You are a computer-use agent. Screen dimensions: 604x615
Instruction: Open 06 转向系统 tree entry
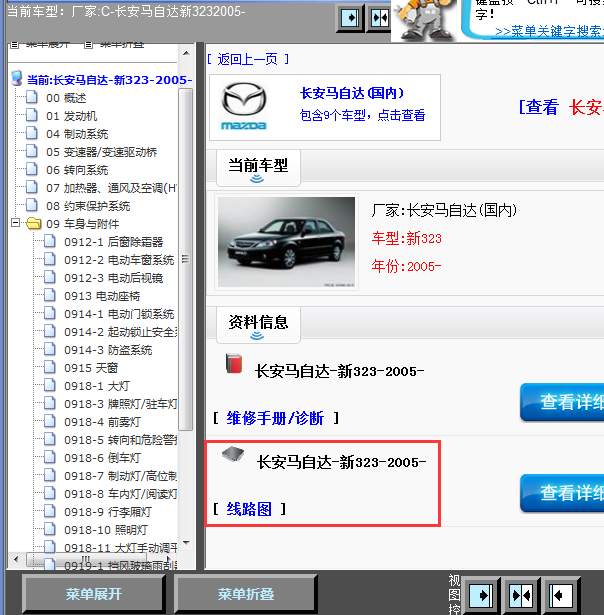77,170
